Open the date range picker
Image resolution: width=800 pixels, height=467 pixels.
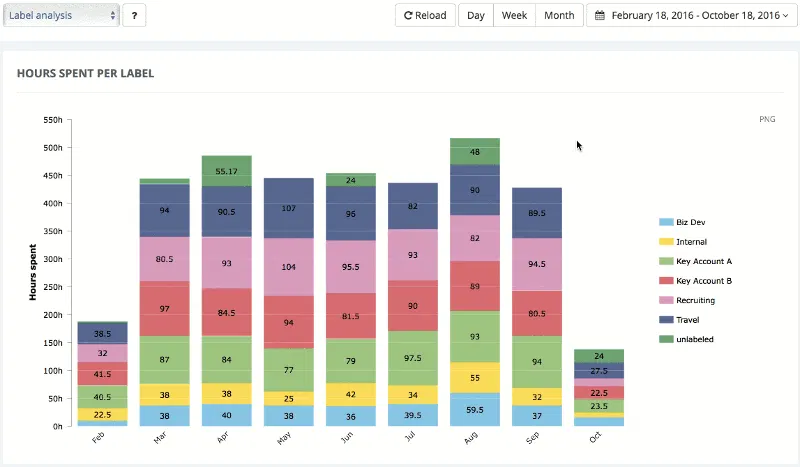(x=691, y=15)
